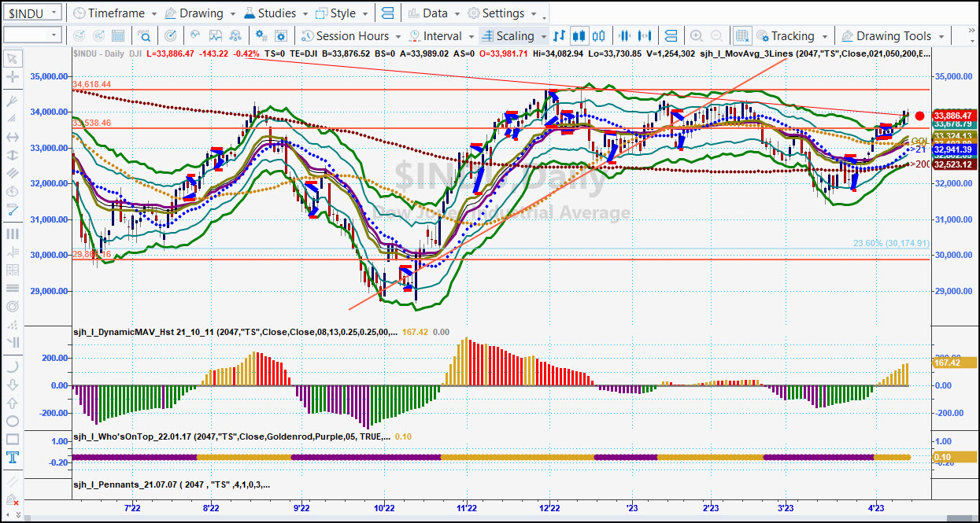Click the gear with hash settings icon
Viewport: 980px width, 523px height.
point(262,35)
